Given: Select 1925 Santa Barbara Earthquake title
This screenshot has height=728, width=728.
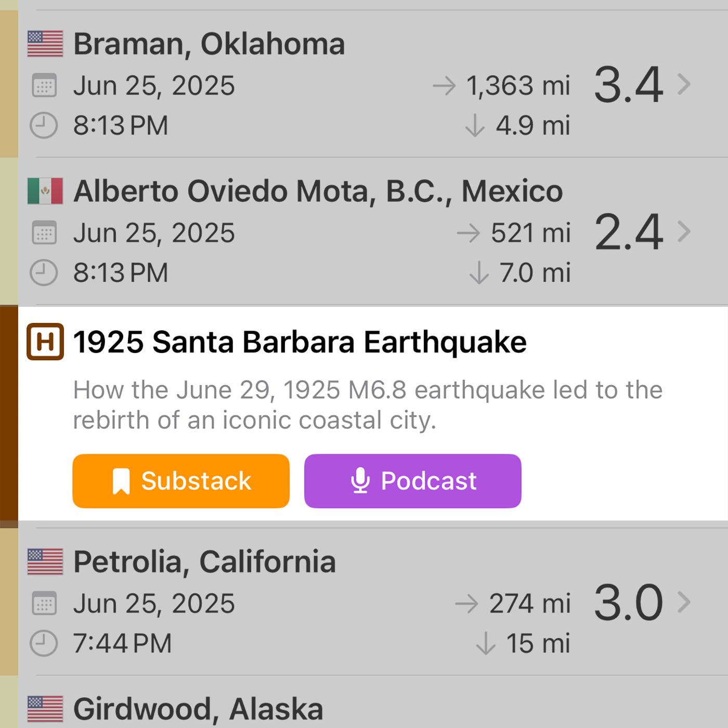Looking at the screenshot, I should pyautogui.click(x=300, y=342).
